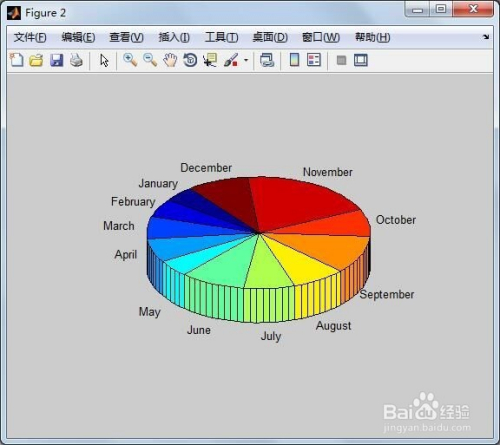Image resolution: width=500 pixels, height=445 pixels.
Task: Show plot tools and dock figure icon
Action: tap(361, 60)
